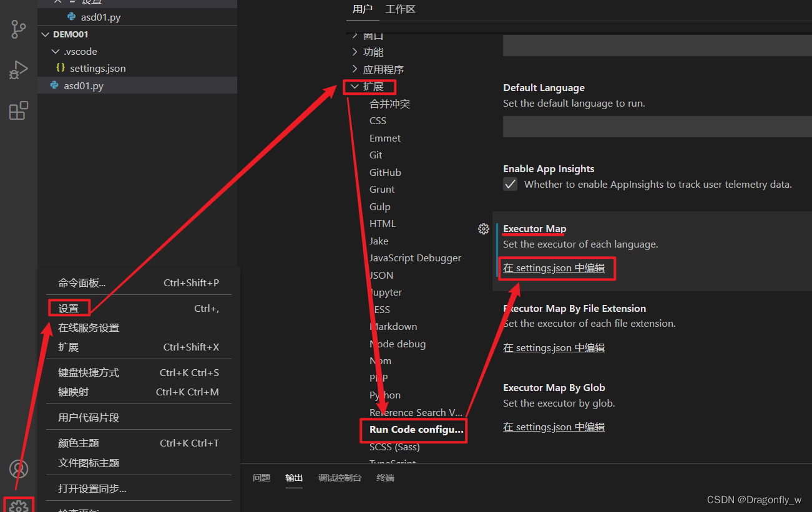Image resolution: width=812 pixels, height=512 pixels.
Task: Select Run Code configu... in settings tree
Action: (x=416, y=430)
